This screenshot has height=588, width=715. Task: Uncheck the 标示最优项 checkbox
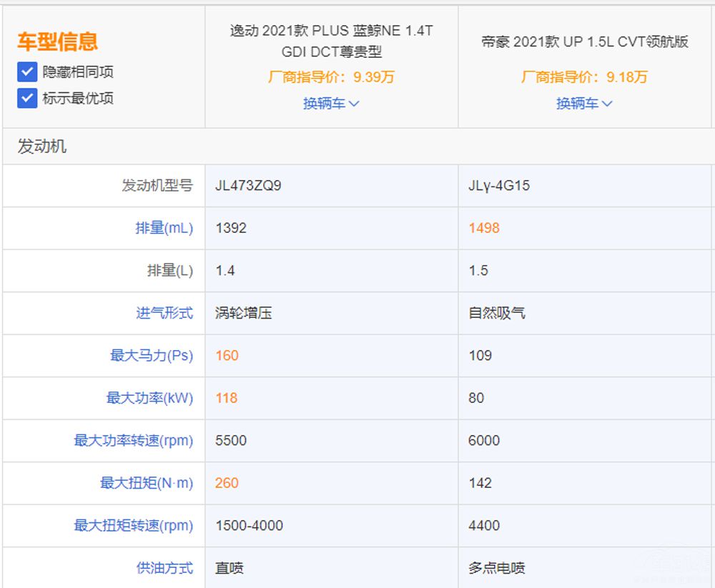27,98
